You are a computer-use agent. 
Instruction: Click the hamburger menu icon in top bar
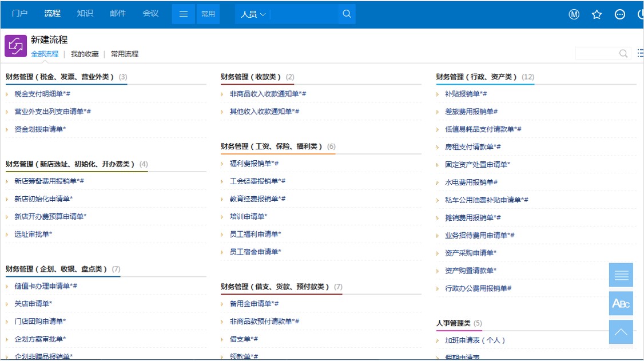[183, 14]
